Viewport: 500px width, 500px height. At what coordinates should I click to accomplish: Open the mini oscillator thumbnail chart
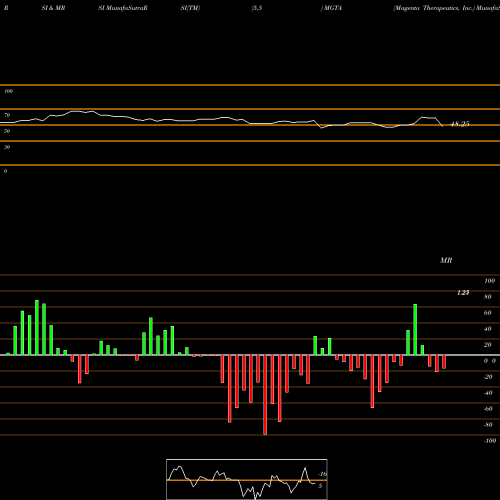click(247, 479)
